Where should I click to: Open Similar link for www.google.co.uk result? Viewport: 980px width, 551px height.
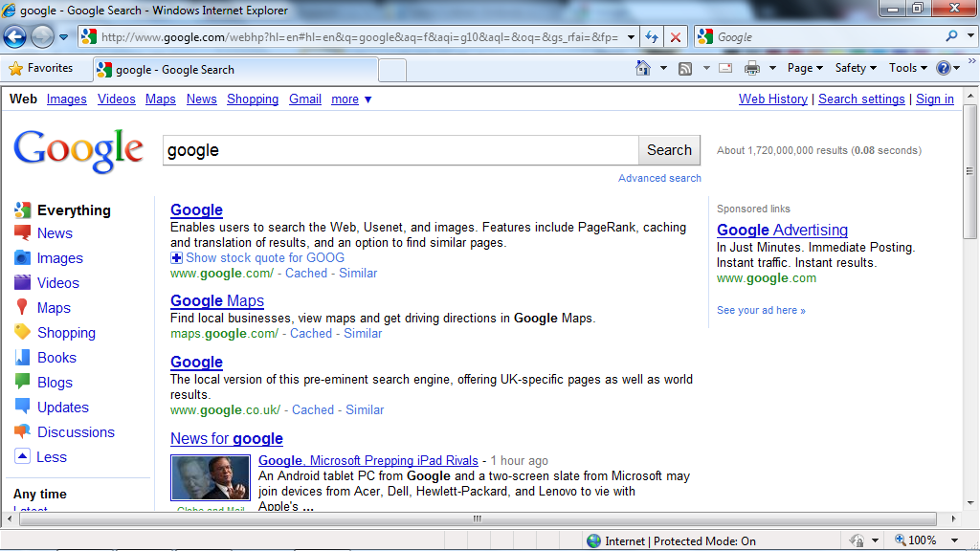(365, 409)
